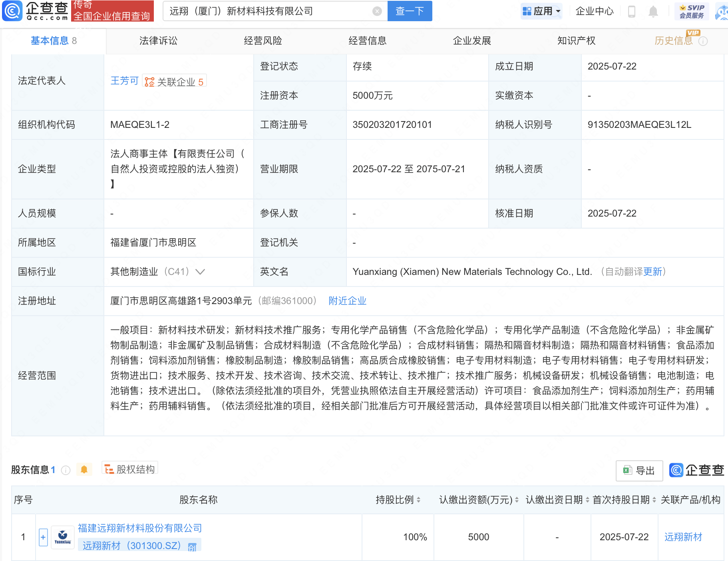Sort shareholders by 持股比例

pyautogui.click(x=418, y=500)
